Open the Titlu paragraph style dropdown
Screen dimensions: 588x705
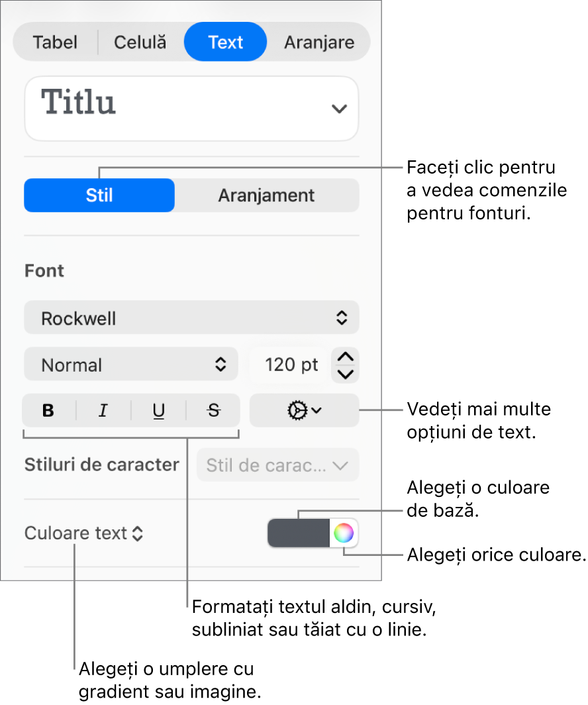click(x=191, y=109)
